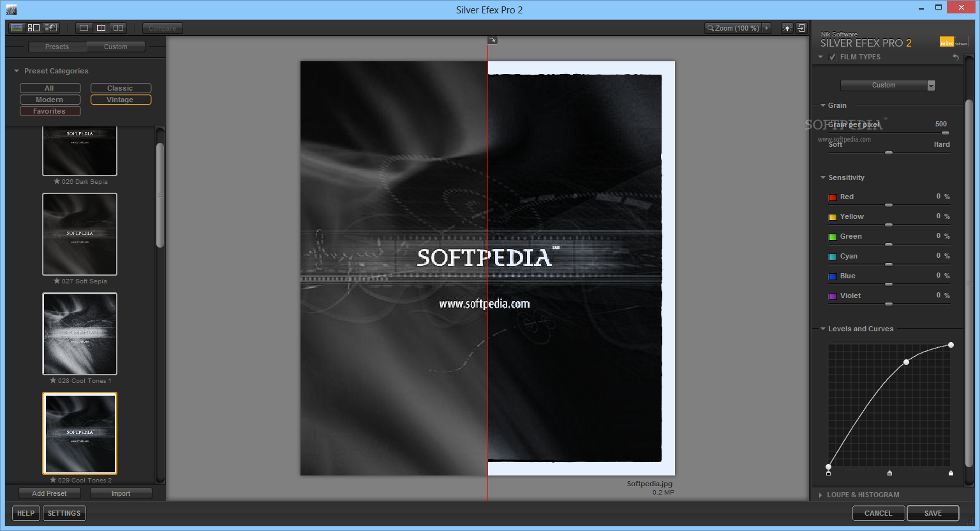Click CANCEL button

(x=879, y=513)
